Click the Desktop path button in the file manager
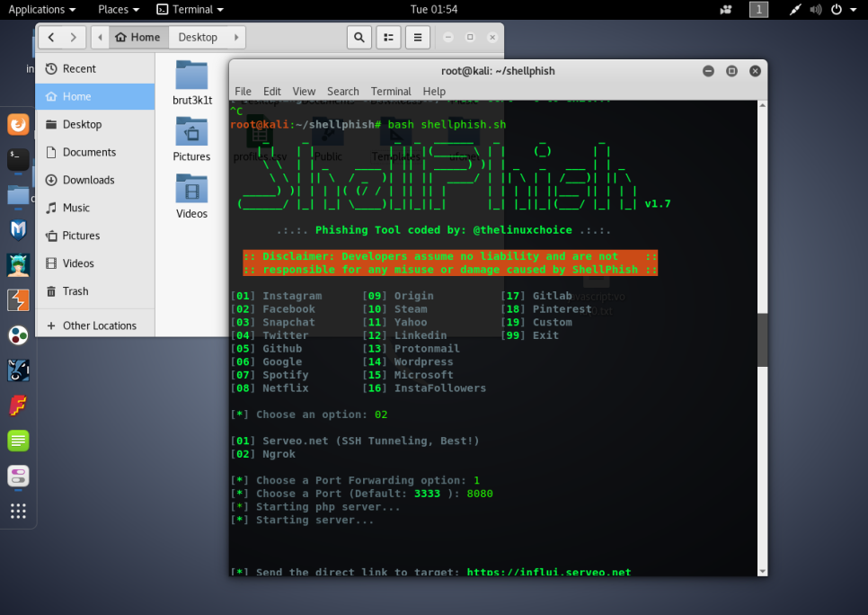The height and width of the screenshot is (615, 868). click(x=198, y=37)
